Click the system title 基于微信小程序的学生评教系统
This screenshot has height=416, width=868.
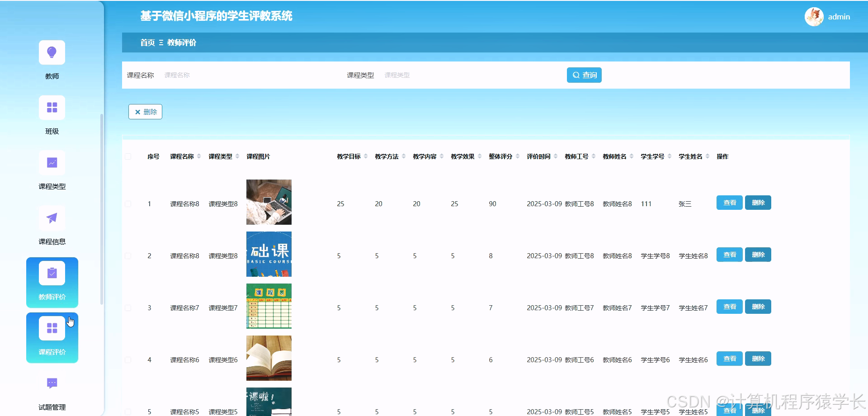(x=216, y=16)
